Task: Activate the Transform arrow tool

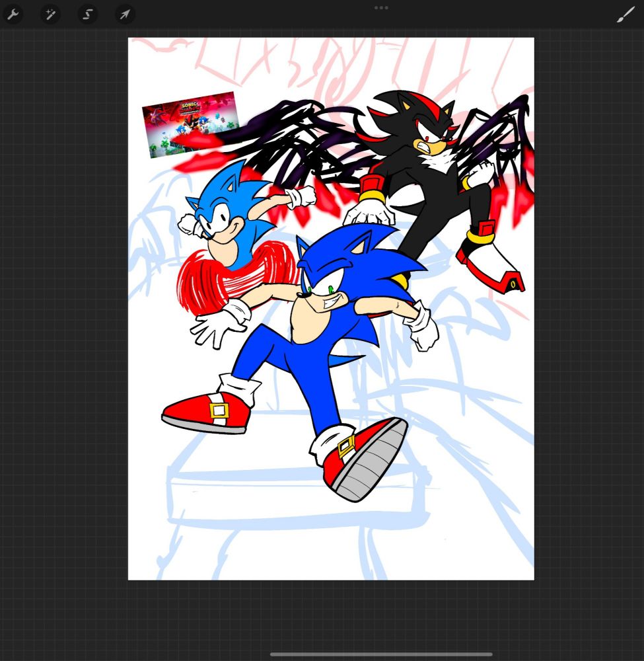Action: pos(125,15)
